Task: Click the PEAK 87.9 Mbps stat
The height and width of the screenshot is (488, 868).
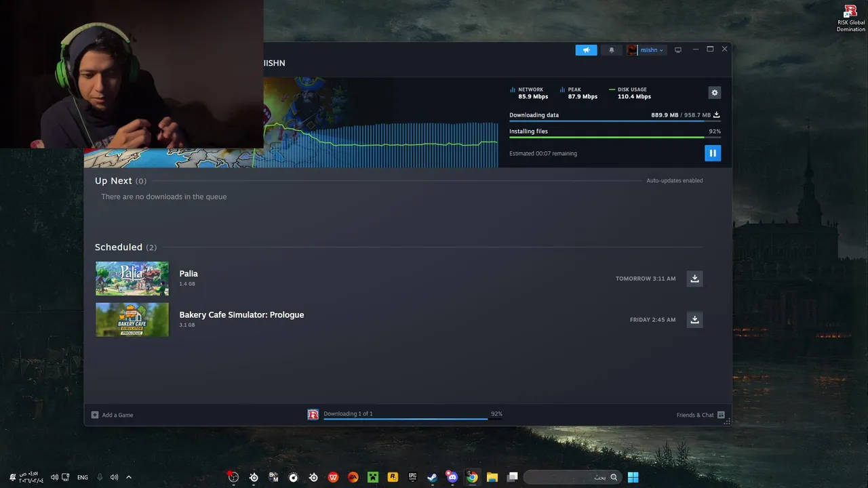Action: pos(579,93)
